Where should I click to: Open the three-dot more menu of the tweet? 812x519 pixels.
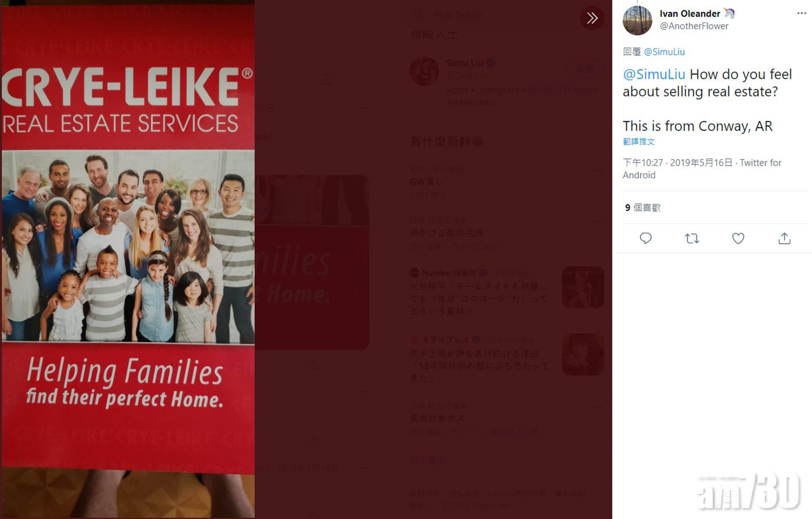click(x=801, y=13)
